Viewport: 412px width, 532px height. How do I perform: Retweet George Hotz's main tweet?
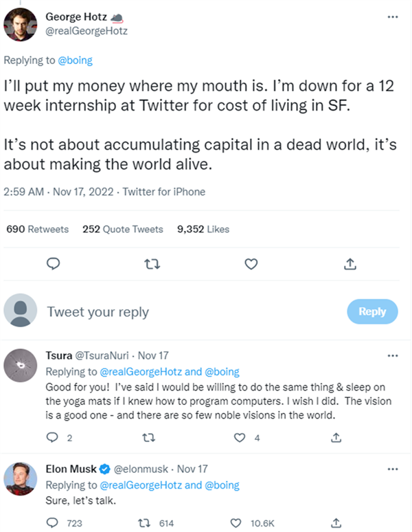(152, 264)
